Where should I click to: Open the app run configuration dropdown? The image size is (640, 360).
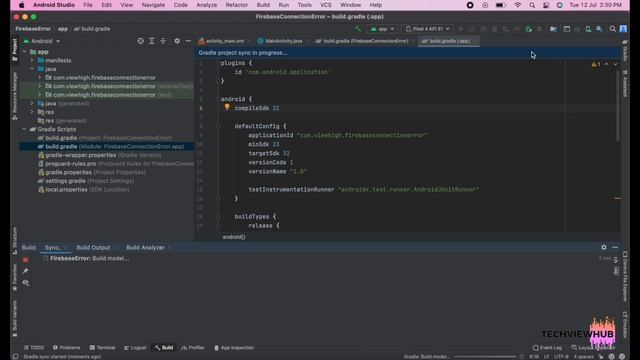(382, 29)
